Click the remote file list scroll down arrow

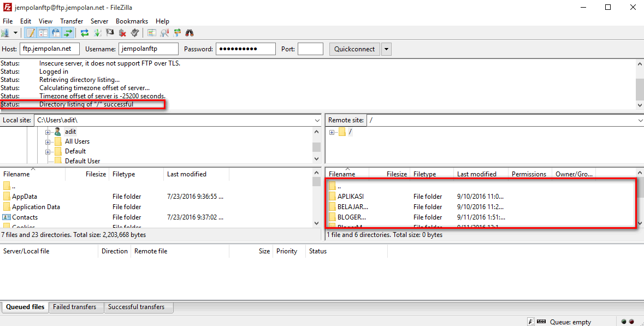point(640,224)
